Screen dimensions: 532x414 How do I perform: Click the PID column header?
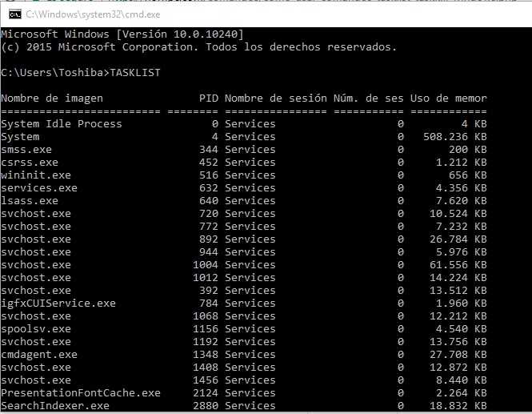(x=208, y=98)
